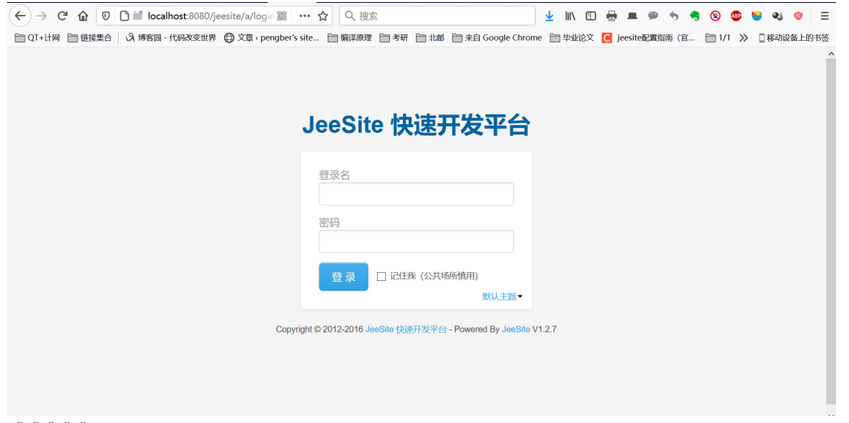Click the 登录名 username field
The image size is (849, 423).
click(416, 194)
